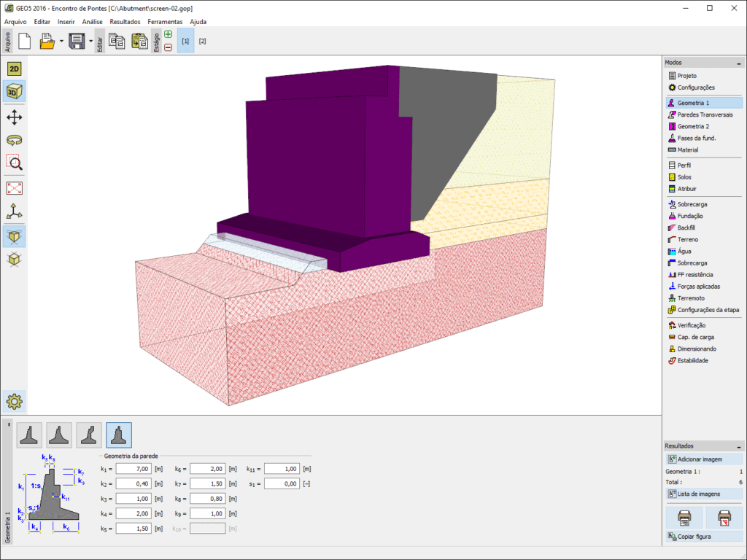Open Lista de imagens
Screen dimensions: 747x560
coord(704,494)
